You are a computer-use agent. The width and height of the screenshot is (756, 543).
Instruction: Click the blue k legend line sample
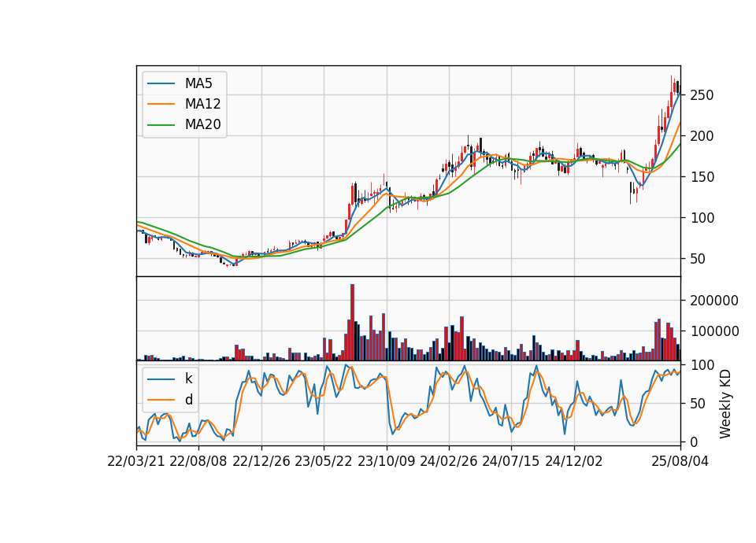[x=161, y=379]
